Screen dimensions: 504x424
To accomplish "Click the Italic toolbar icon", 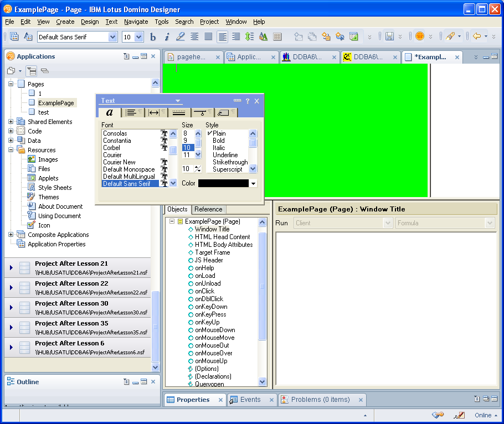I will click(x=167, y=37).
